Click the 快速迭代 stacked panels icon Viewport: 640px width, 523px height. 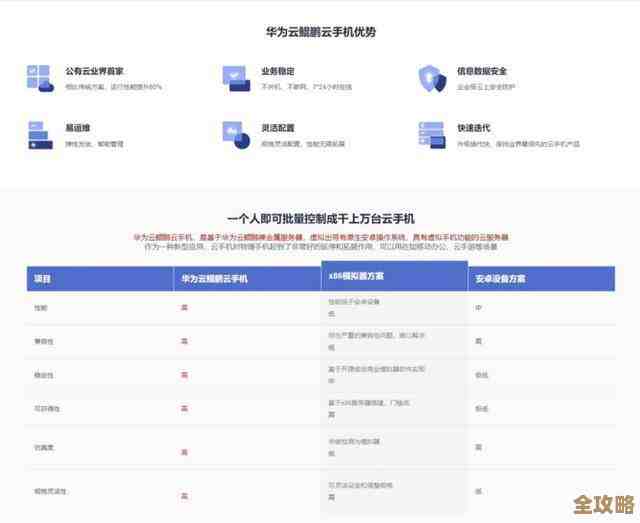pos(432,135)
